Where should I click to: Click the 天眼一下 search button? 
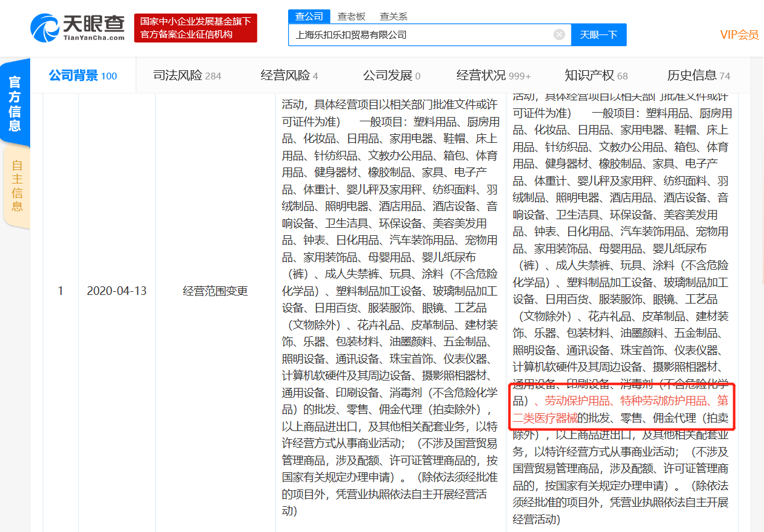598,35
